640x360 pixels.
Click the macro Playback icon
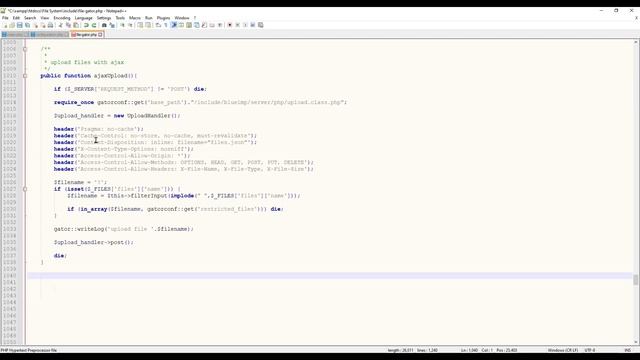[245, 25]
